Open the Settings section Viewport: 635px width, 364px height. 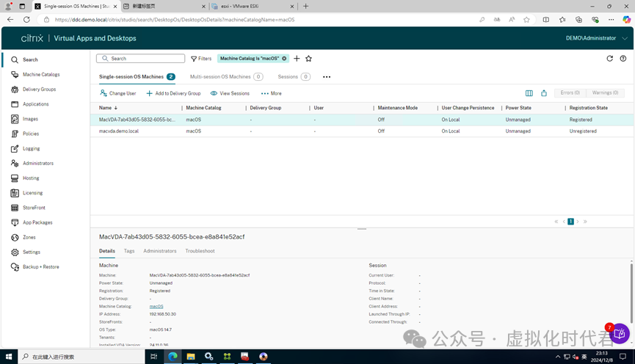click(31, 252)
